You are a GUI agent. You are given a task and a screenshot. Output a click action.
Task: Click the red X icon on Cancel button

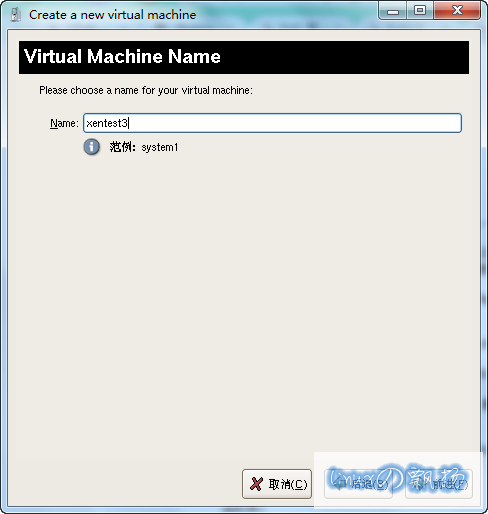pyautogui.click(x=256, y=484)
